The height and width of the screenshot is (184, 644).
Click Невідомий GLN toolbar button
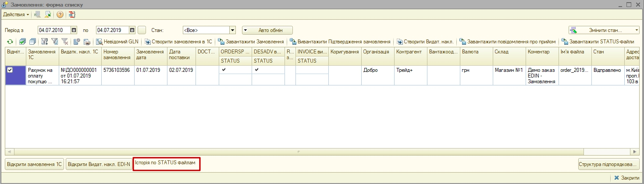(117, 42)
